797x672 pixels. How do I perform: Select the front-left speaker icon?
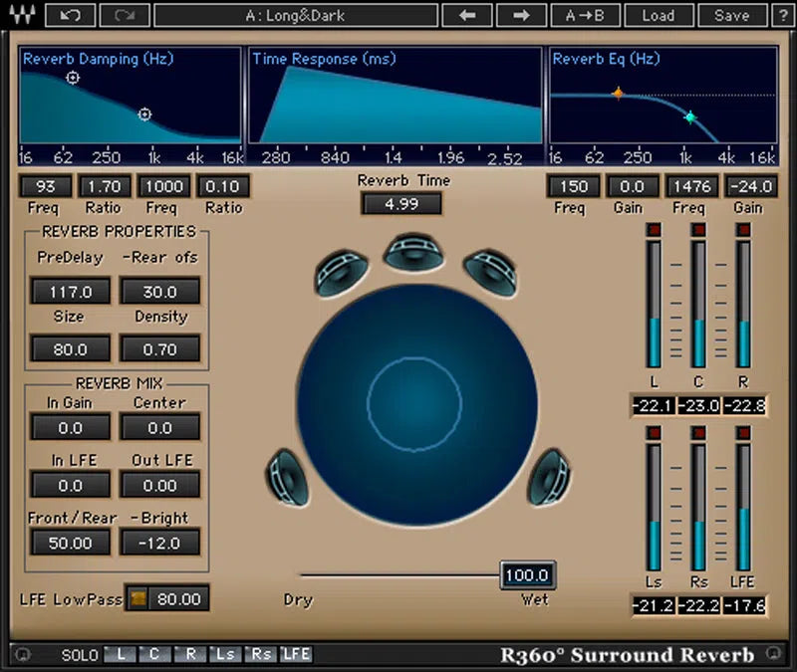tap(344, 272)
